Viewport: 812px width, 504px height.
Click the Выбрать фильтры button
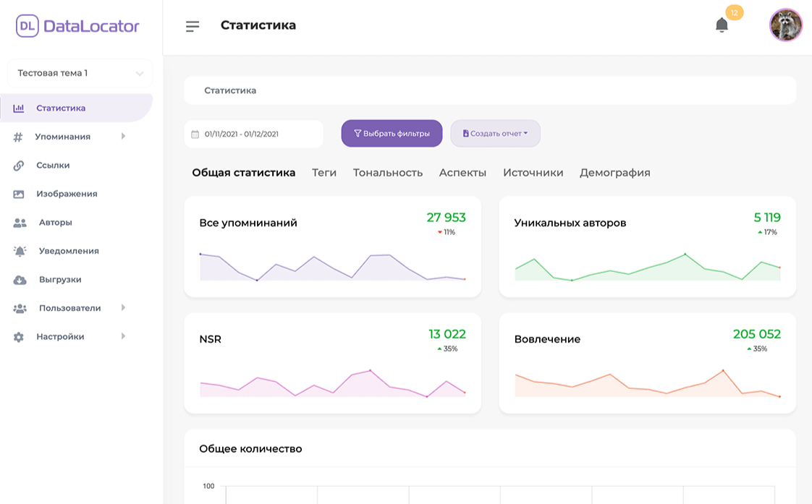click(x=392, y=133)
